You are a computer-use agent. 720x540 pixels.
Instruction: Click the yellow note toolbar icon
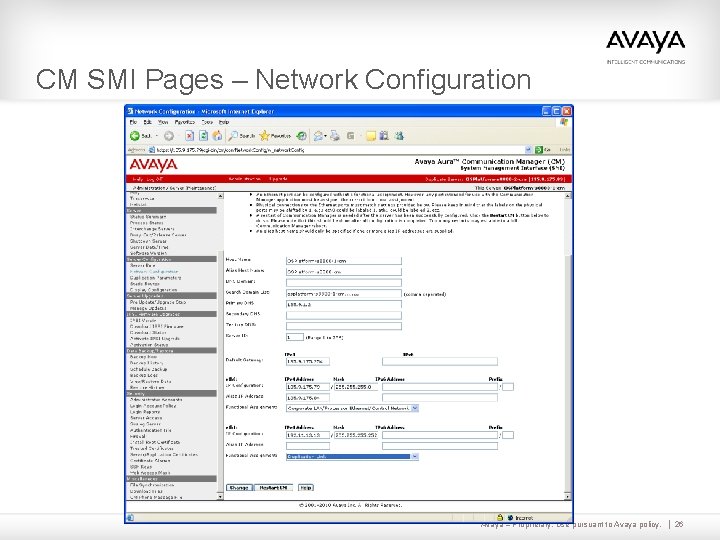click(371, 136)
